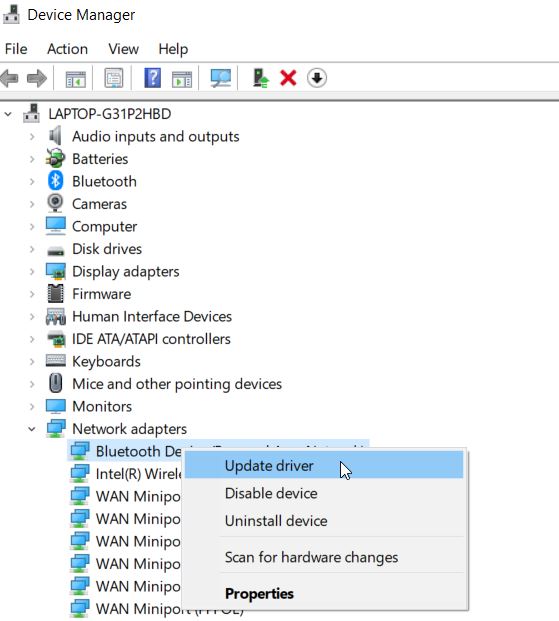
Task: Collapse the Network adapters category
Action: coord(32,429)
